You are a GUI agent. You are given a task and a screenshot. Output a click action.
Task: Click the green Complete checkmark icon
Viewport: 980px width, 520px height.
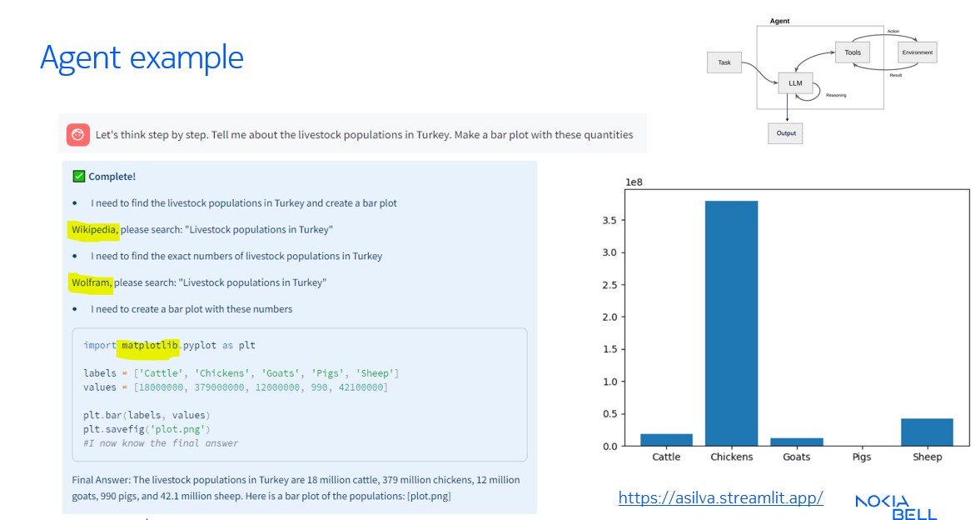[79, 177]
